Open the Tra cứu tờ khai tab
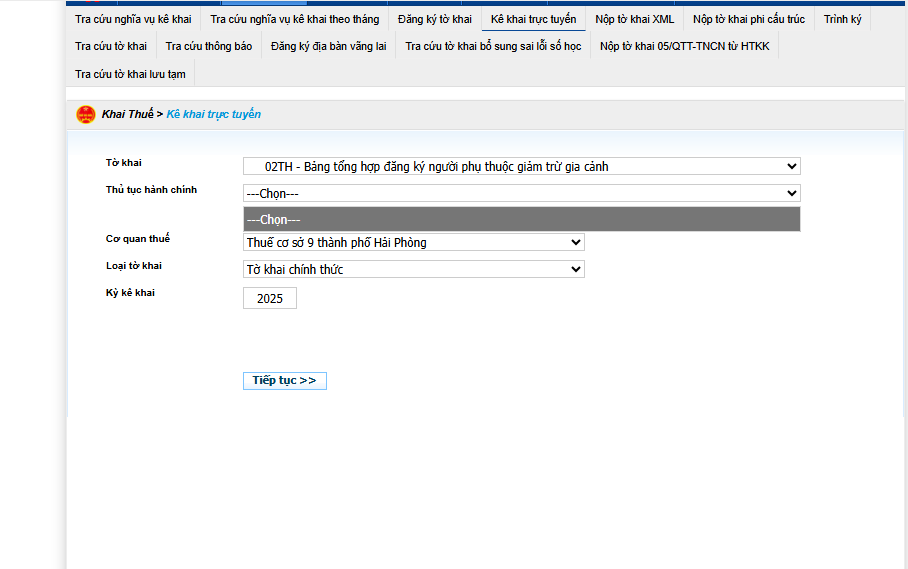Viewport: 908px width, 569px height. click(111, 46)
